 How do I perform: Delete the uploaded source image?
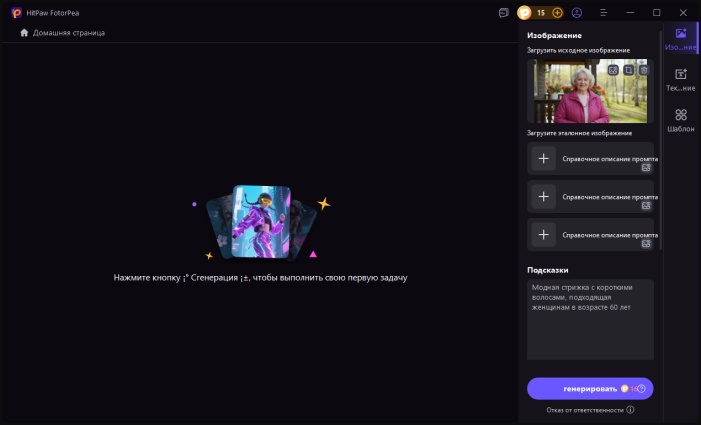click(x=644, y=70)
